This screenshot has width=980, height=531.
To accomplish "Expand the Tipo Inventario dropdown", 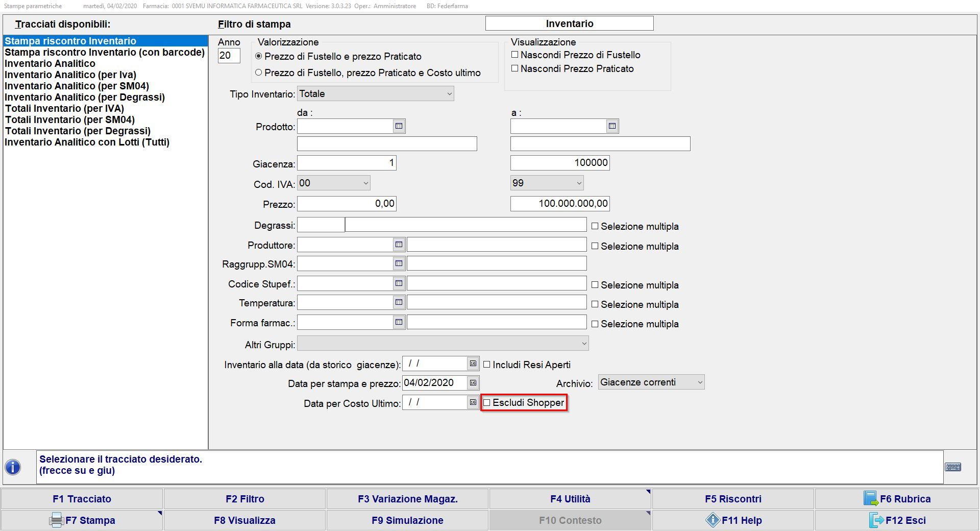I will [x=449, y=94].
